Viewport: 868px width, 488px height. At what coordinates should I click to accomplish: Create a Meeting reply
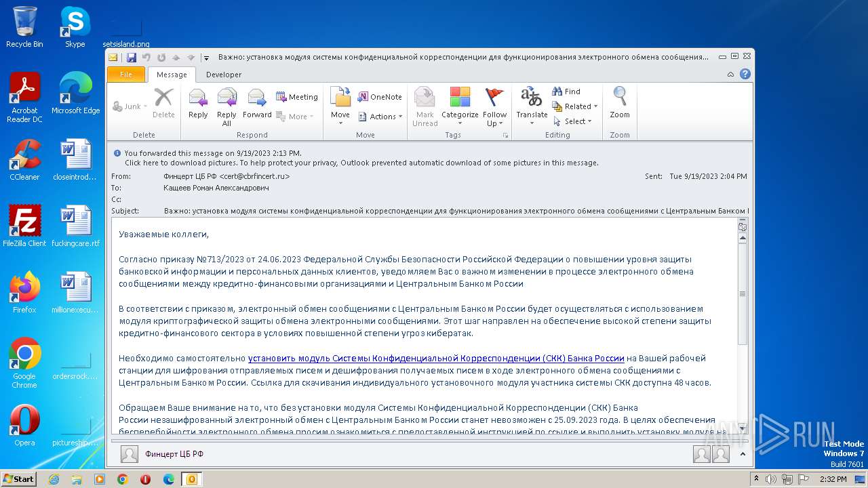coord(296,97)
